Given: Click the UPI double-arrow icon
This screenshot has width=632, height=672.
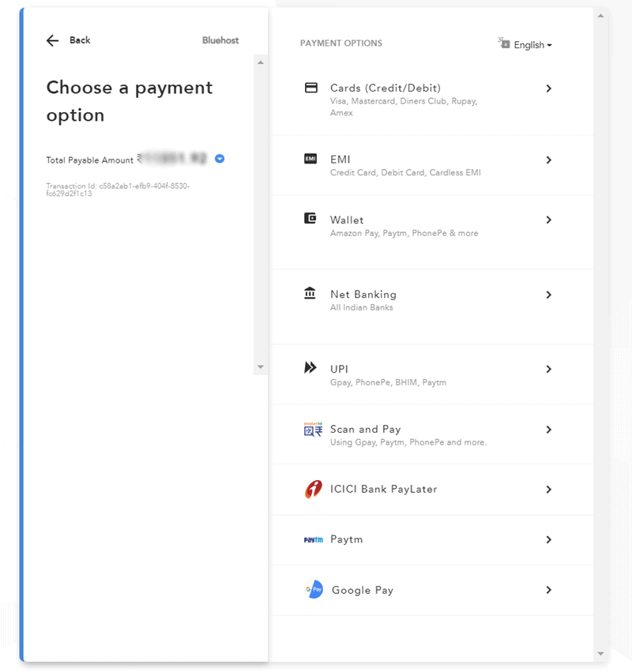Looking at the screenshot, I should [x=310, y=368].
